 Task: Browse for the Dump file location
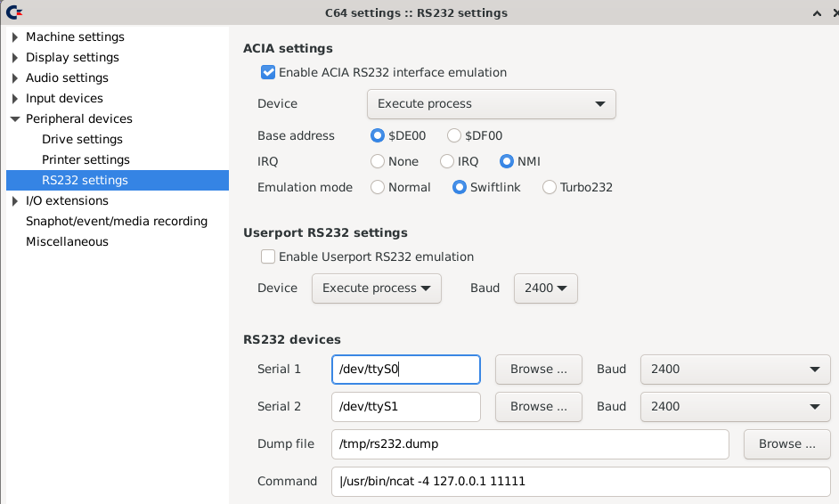786,444
